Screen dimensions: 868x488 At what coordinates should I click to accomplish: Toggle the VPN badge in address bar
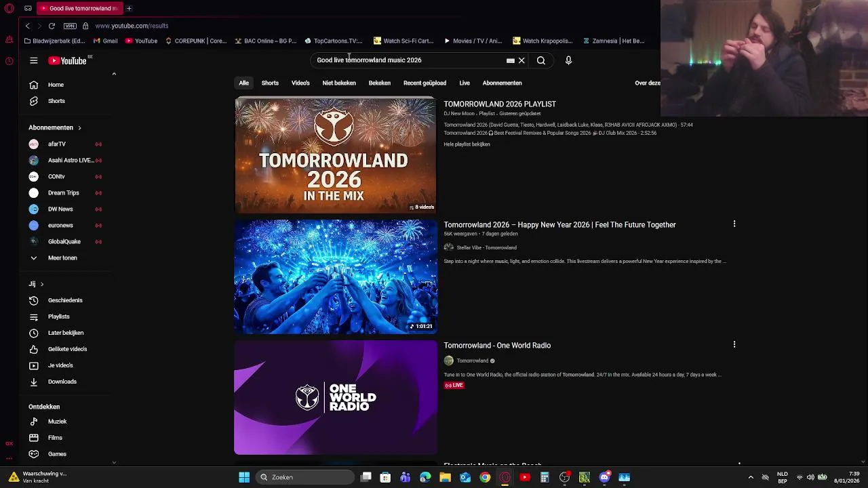pyautogui.click(x=70, y=26)
